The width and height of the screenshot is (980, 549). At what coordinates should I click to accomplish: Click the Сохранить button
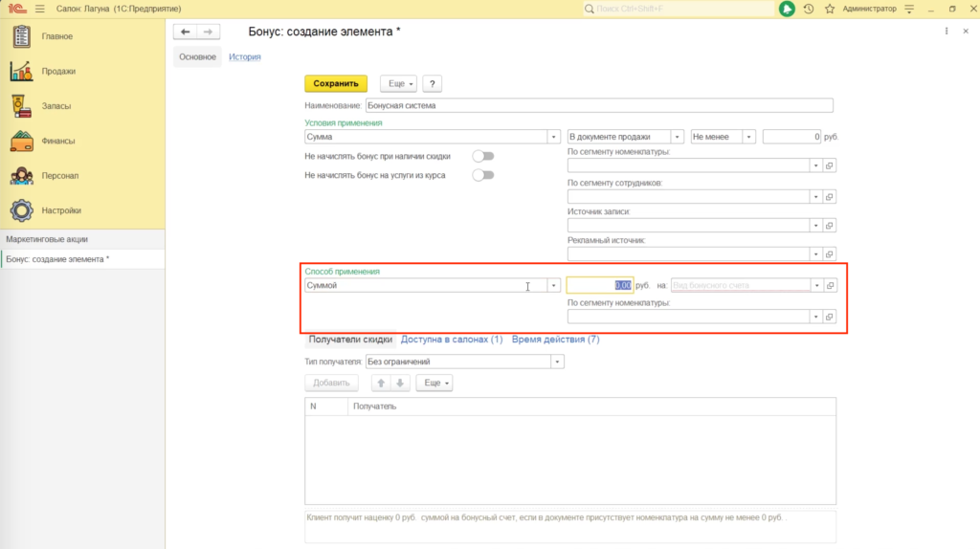pyautogui.click(x=336, y=84)
